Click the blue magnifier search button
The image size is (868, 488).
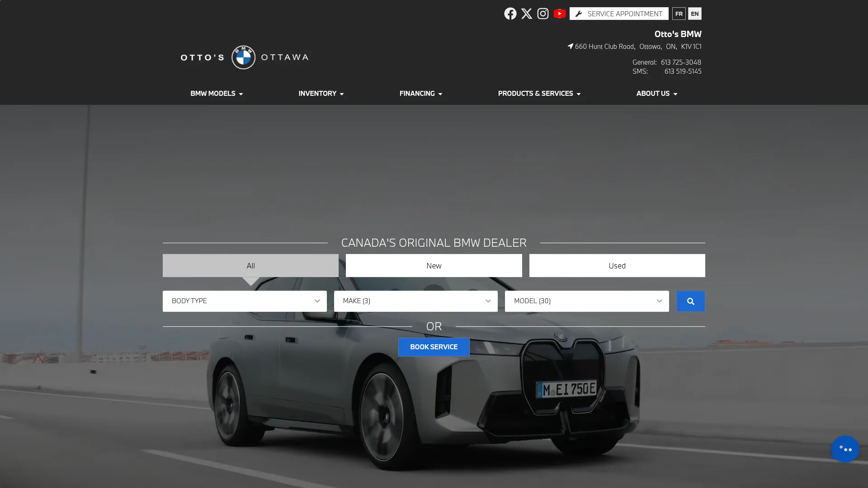point(690,301)
